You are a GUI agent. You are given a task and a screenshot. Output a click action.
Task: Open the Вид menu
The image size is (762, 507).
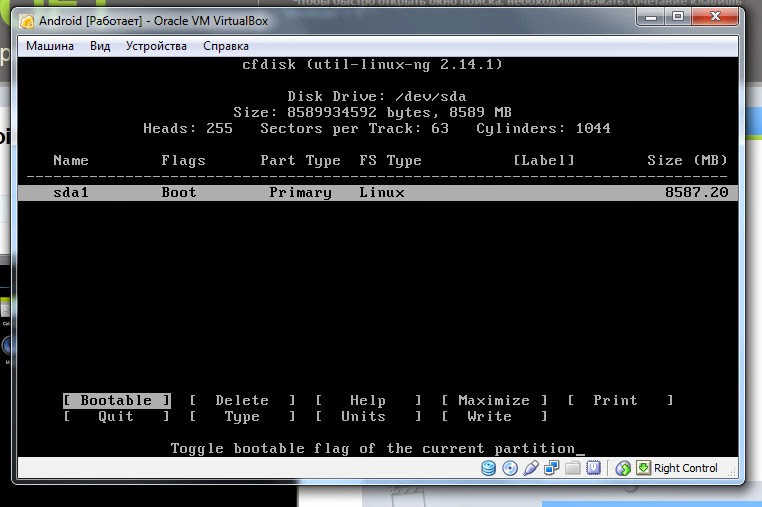[x=100, y=46]
